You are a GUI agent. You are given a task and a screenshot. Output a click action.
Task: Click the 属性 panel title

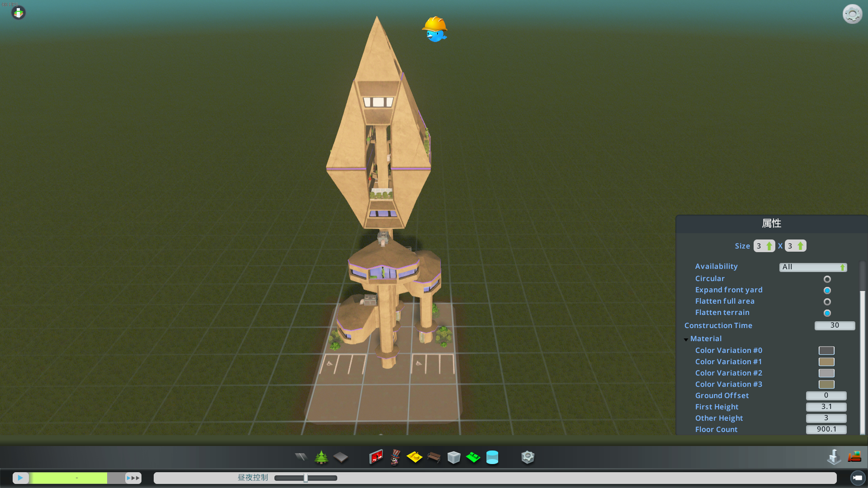771,224
